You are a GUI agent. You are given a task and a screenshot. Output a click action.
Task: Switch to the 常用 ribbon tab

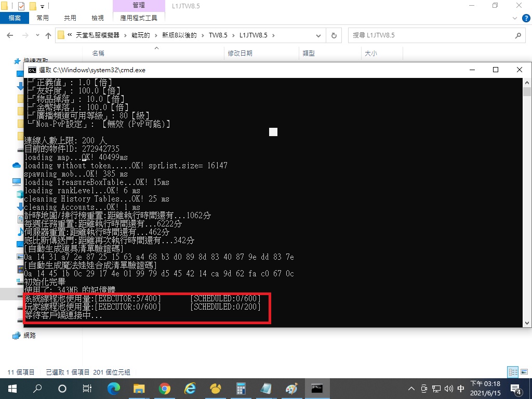[x=43, y=18]
